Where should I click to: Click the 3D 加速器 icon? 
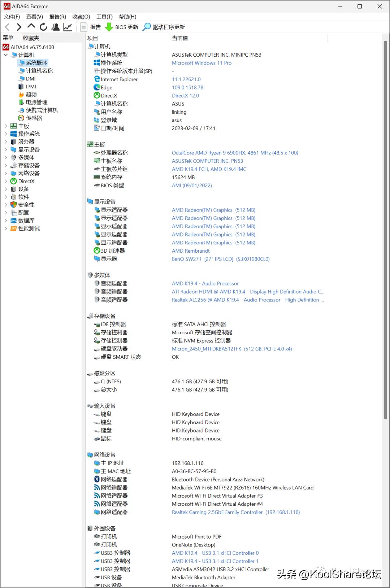click(97, 251)
